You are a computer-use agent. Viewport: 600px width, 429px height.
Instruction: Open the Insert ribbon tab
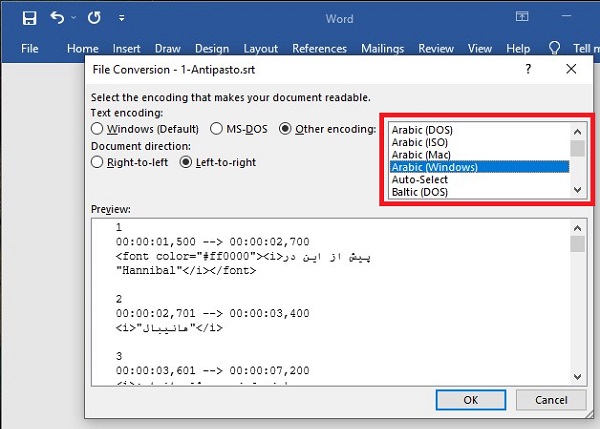pos(126,49)
